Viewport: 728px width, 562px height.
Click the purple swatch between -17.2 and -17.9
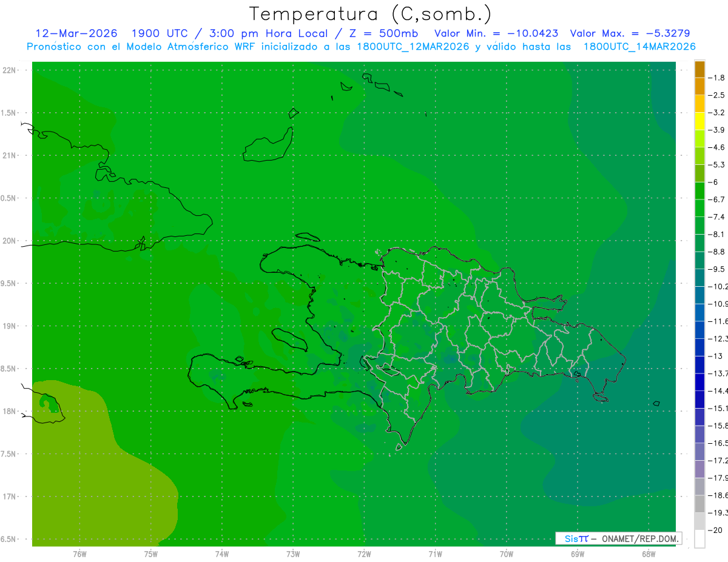pyautogui.click(x=699, y=469)
